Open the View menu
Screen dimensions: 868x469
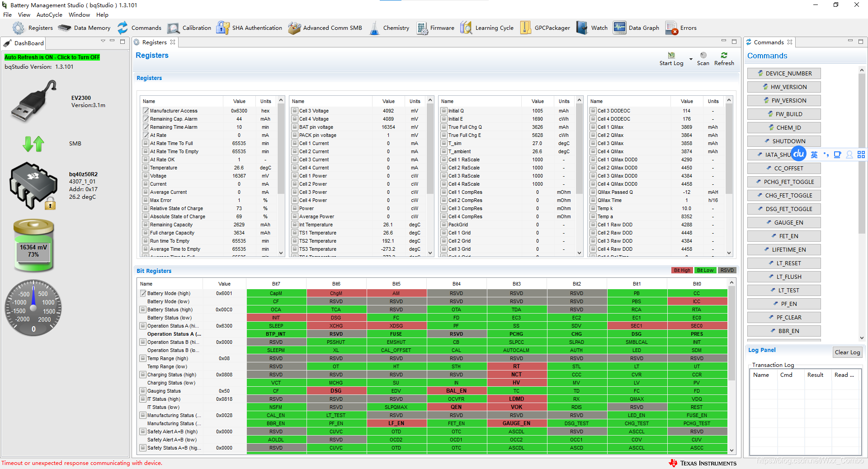(24, 14)
